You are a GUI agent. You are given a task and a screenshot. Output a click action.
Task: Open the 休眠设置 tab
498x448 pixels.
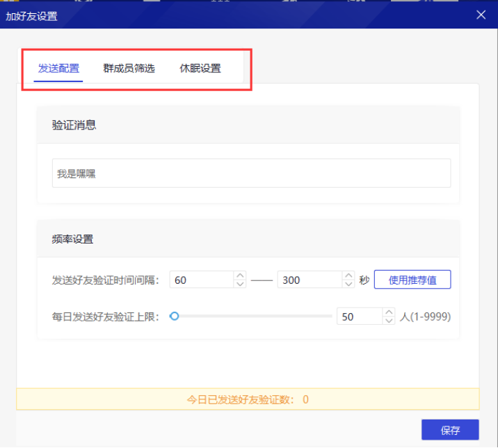tap(200, 68)
